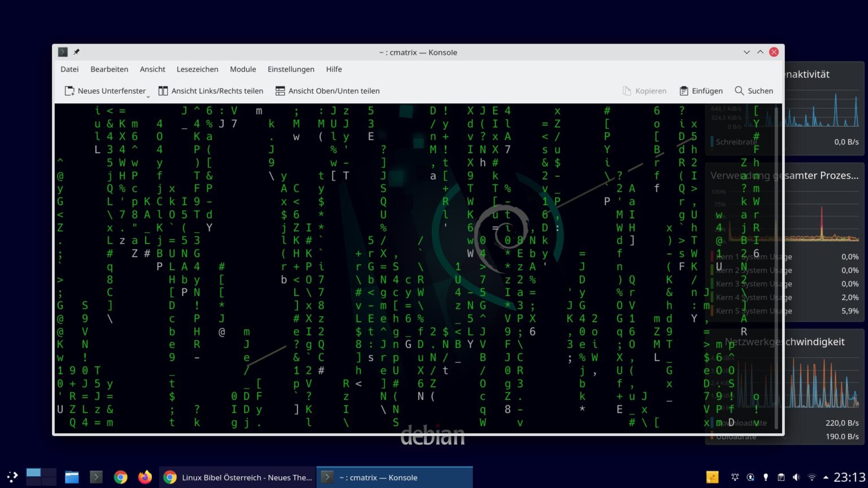Viewport: 868px width, 488px height.
Task: Toggle the pin to keep window above others
Action: pyautogui.click(x=76, y=52)
